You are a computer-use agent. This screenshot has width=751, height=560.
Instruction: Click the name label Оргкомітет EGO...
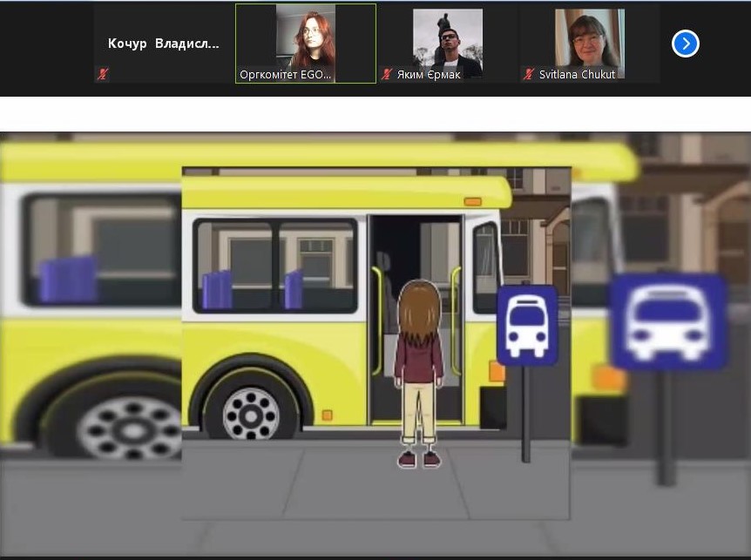[x=286, y=75]
